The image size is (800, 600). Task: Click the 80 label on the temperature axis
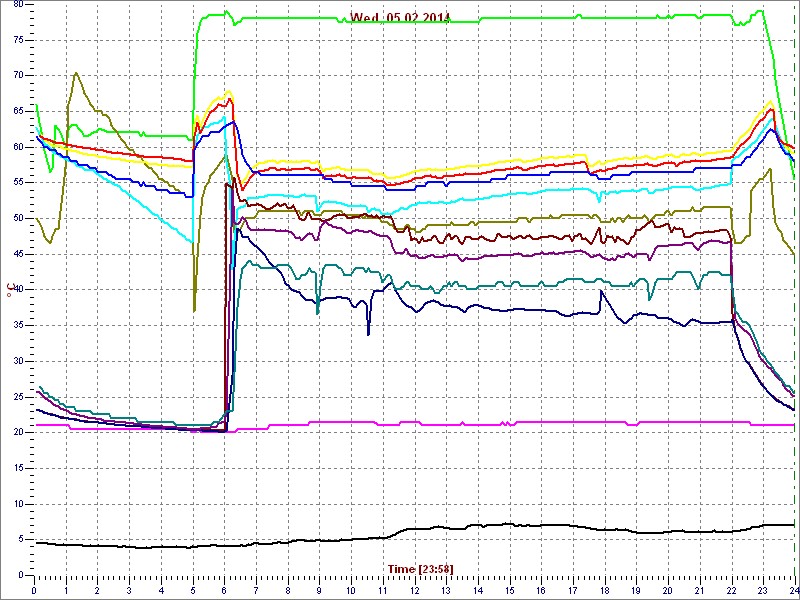(x=19, y=5)
